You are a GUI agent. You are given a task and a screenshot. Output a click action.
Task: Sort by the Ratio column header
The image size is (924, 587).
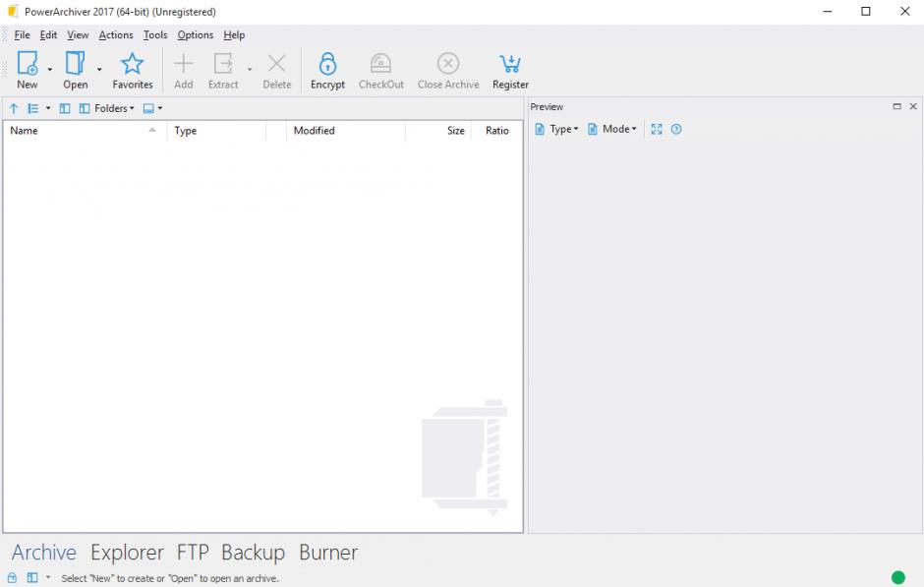496,131
